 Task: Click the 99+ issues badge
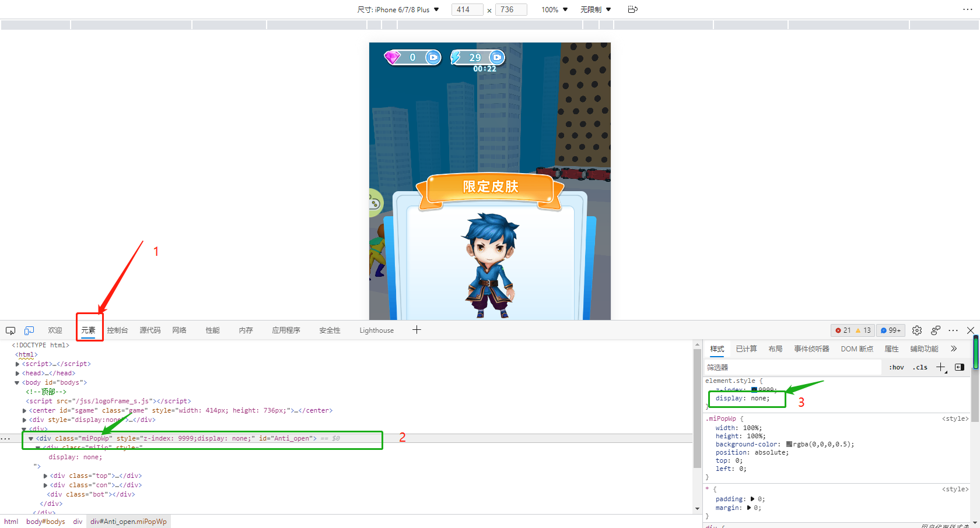(891, 330)
